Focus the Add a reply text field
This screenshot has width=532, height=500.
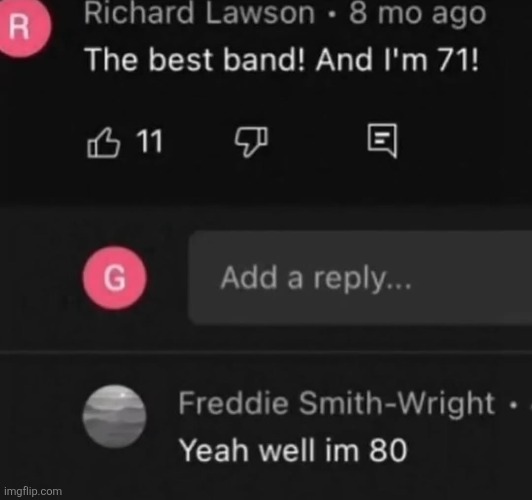click(360, 278)
